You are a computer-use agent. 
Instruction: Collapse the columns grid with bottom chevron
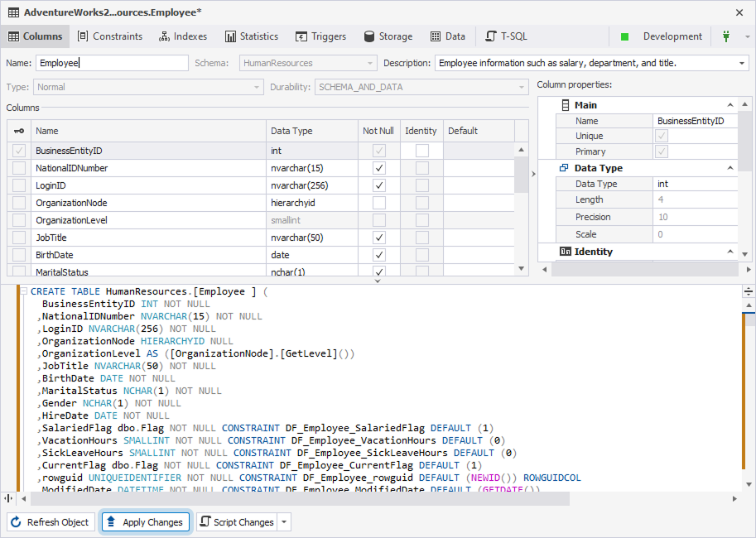(x=378, y=281)
